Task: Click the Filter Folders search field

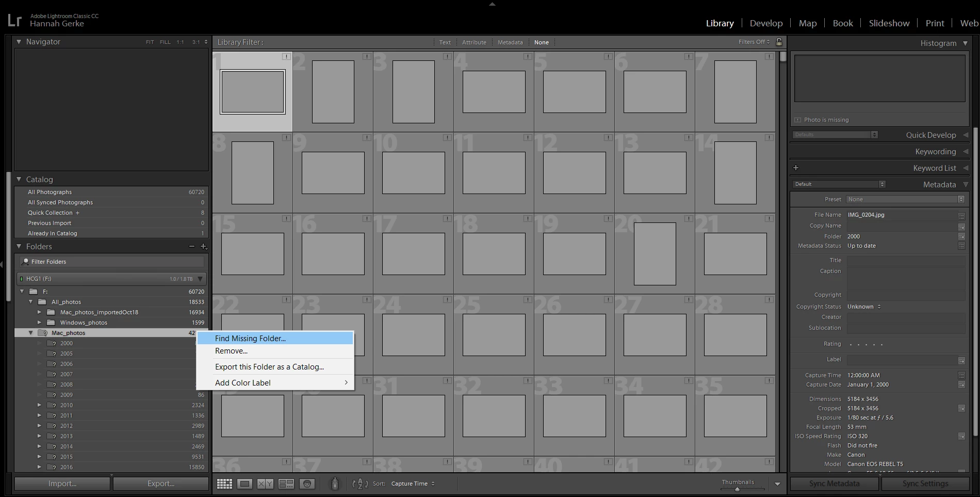Action: click(x=112, y=262)
